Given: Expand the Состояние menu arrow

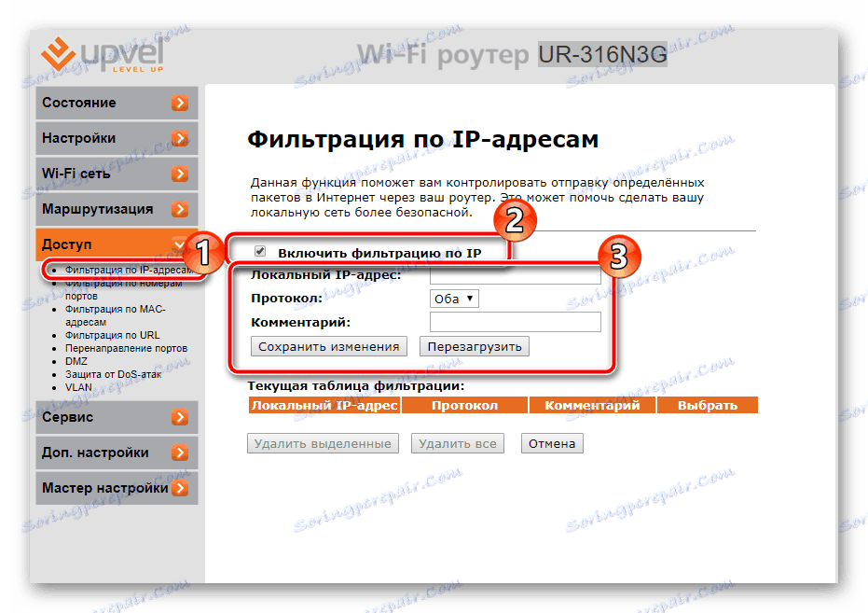Looking at the screenshot, I should [x=179, y=103].
